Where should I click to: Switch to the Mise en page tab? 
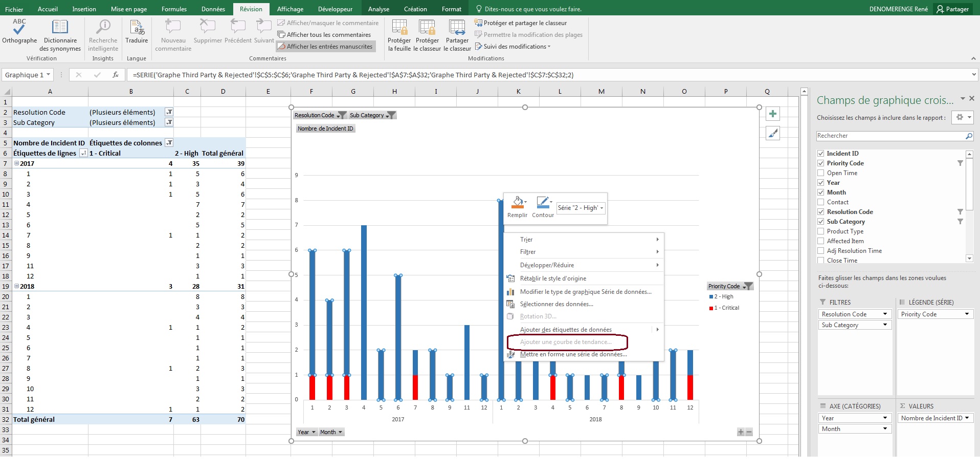coord(128,9)
